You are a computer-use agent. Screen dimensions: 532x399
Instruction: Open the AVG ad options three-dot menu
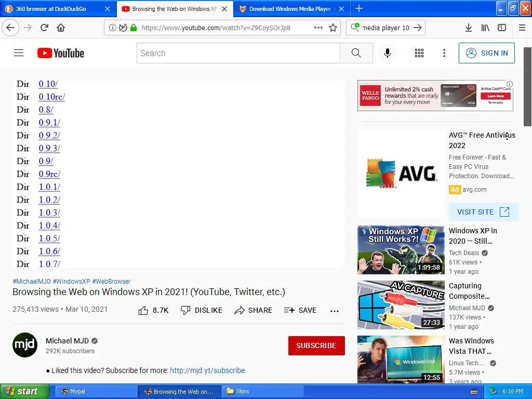coord(507,136)
